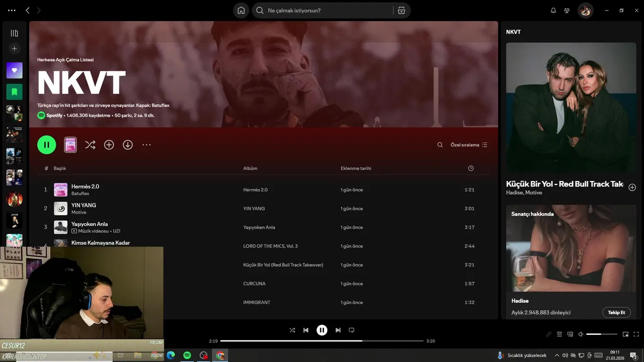Select track title 'Hermès 2.0'
Screen dimensions: 644x362
point(85,187)
